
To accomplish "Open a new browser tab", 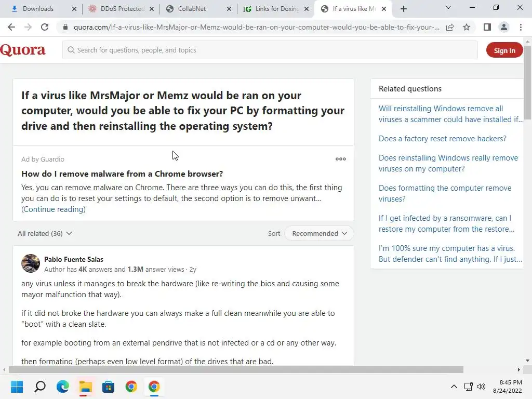I will click(403, 9).
